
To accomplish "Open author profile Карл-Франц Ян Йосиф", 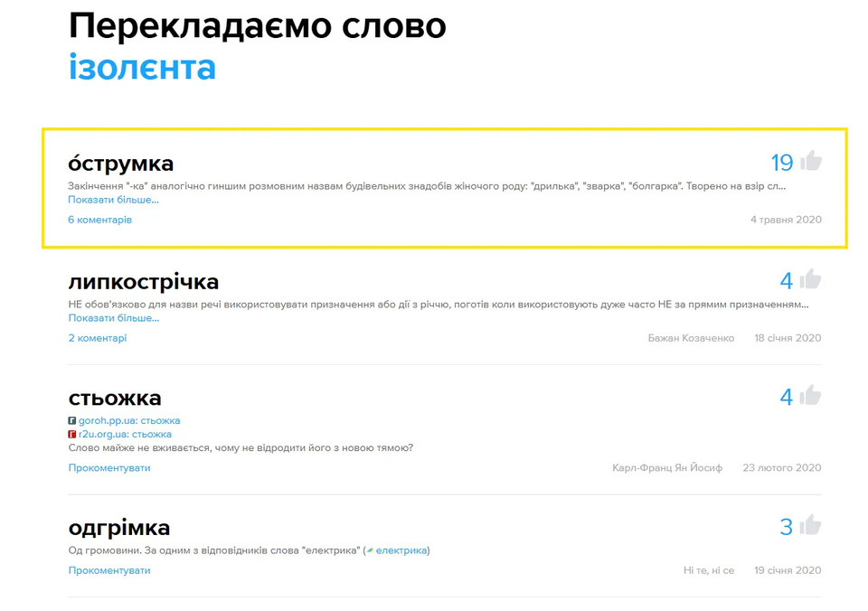I will tap(667, 468).
